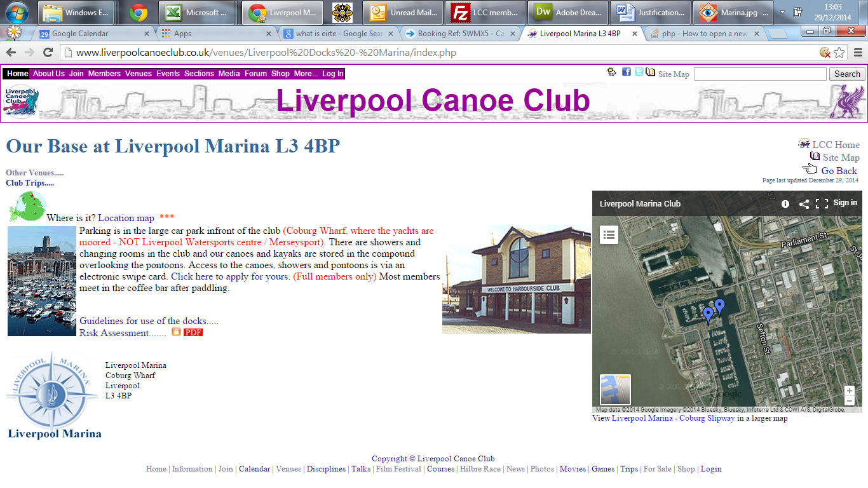
Task: Open Liverpool Marina - Coburg Slipway larger map
Action: 673,418
